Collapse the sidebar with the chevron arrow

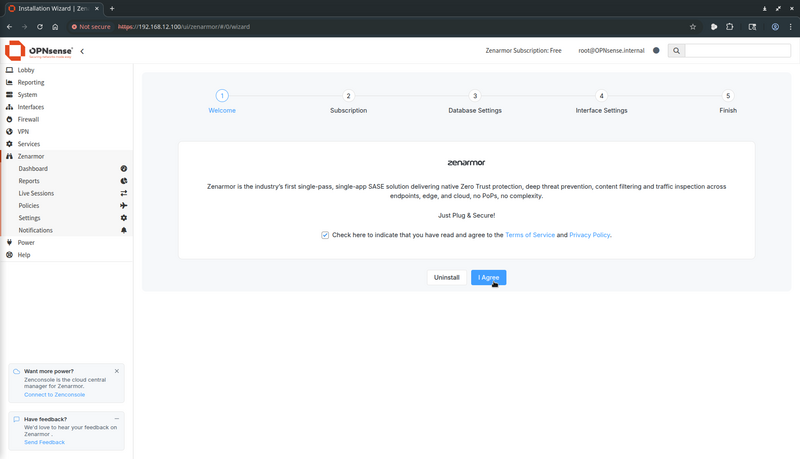(82, 51)
